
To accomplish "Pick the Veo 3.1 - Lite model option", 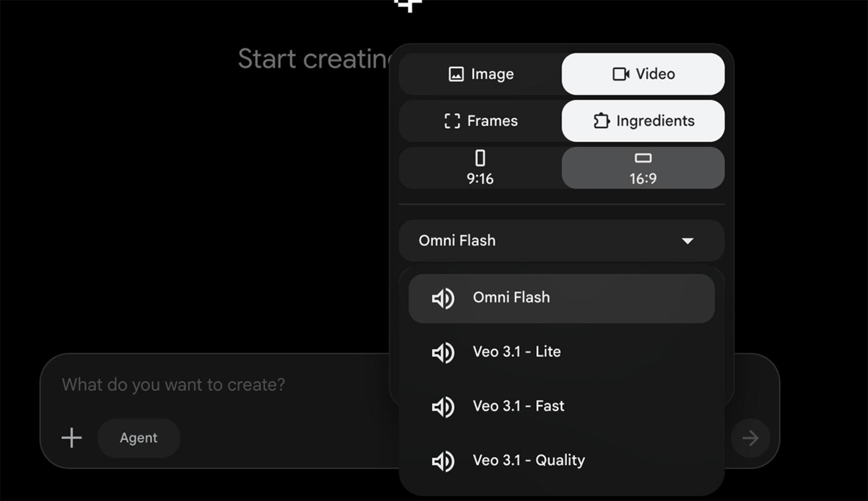I will [x=561, y=352].
